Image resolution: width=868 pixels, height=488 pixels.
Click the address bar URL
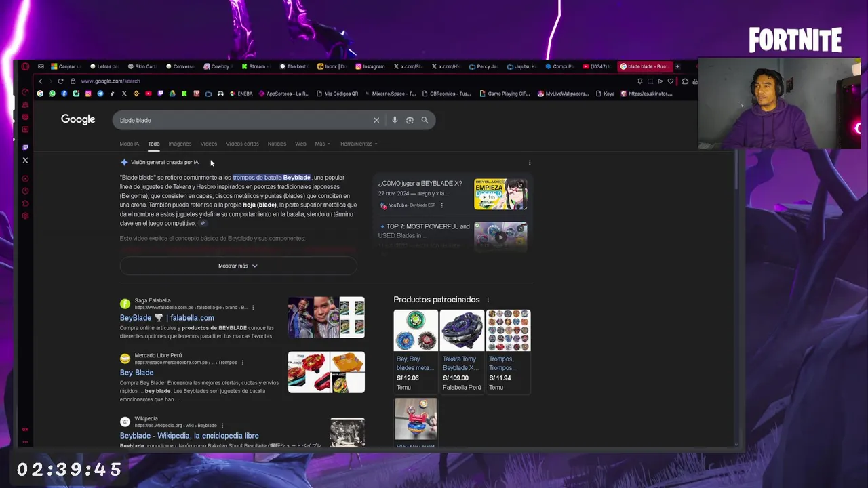110,81
